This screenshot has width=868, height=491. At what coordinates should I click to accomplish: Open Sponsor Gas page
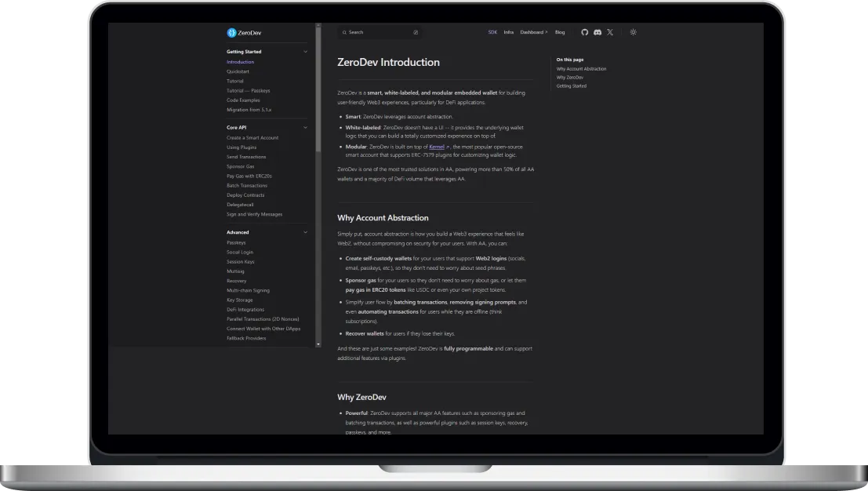click(240, 166)
